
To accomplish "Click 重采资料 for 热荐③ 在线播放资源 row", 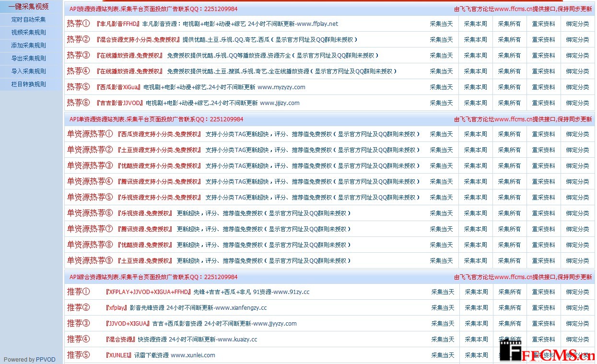I will pyautogui.click(x=543, y=56).
